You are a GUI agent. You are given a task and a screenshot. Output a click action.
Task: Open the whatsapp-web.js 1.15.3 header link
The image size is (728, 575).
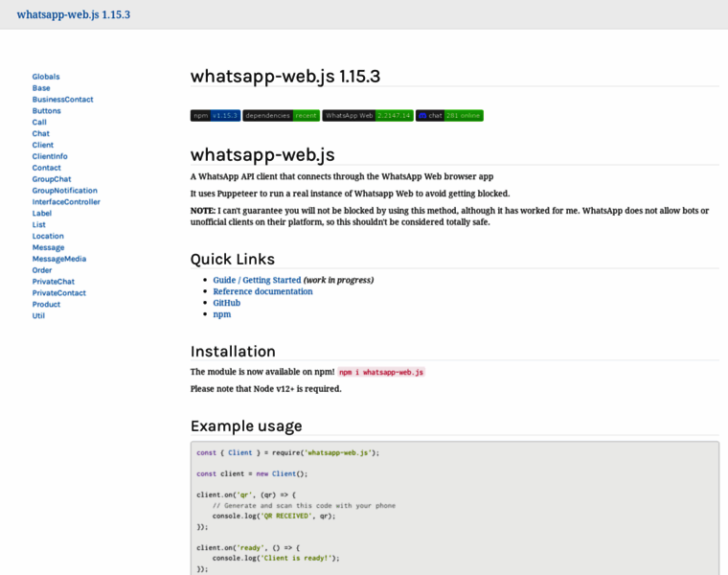74,14
